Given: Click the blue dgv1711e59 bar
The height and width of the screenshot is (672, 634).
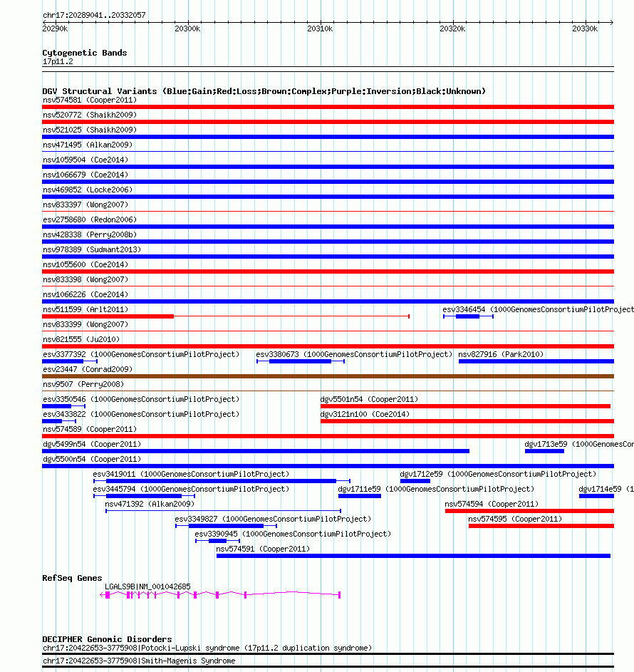Looking at the screenshot, I should click(x=360, y=496).
